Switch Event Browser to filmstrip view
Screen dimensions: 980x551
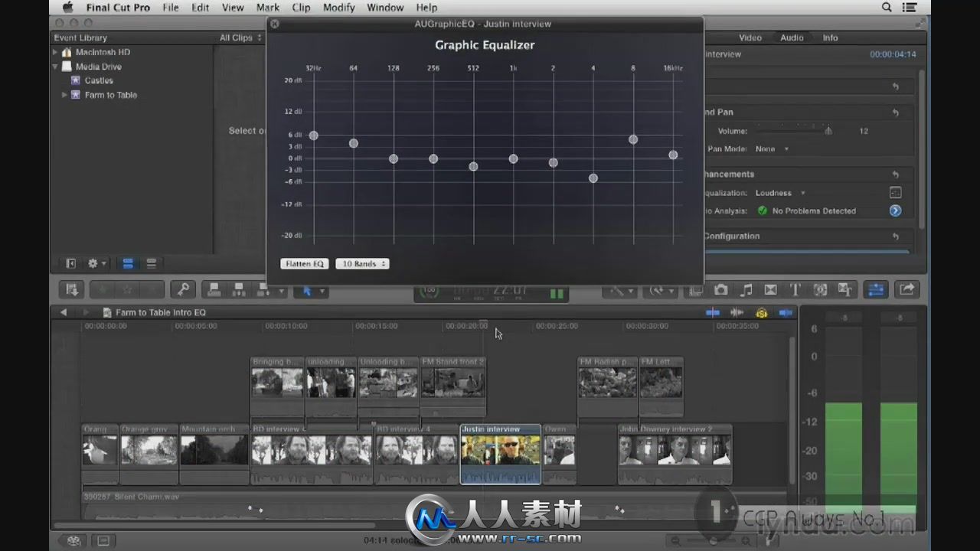128,263
